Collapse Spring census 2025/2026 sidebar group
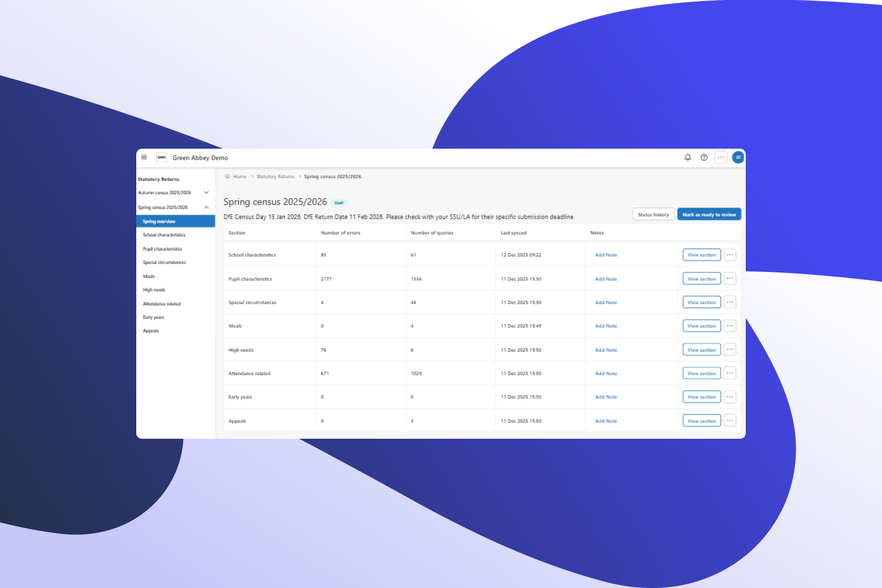The height and width of the screenshot is (588, 882). [206, 207]
